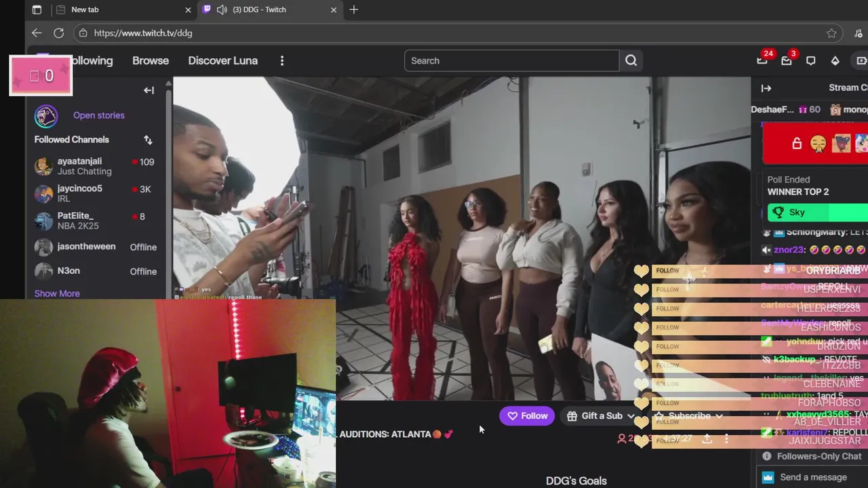
Task: Click the k3backup username in chat
Action: pos(795,359)
